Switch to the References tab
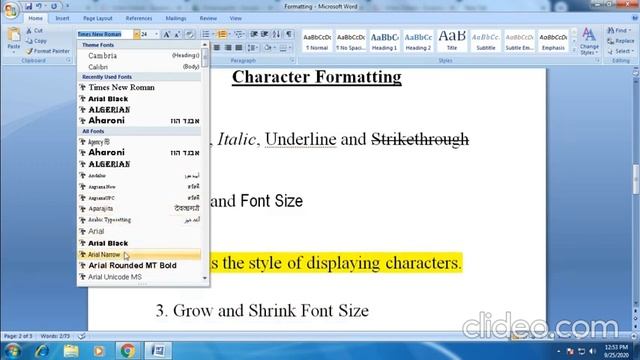Image resolution: width=640 pixels, height=360 pixels. 139,18
